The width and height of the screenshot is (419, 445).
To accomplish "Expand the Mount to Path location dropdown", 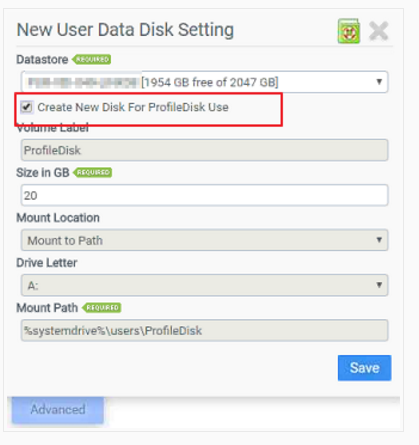I will pos(204,240).
